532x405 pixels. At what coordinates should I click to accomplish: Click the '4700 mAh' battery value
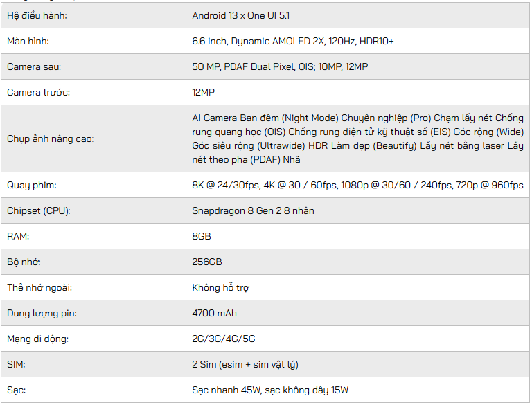pos(214,313)
